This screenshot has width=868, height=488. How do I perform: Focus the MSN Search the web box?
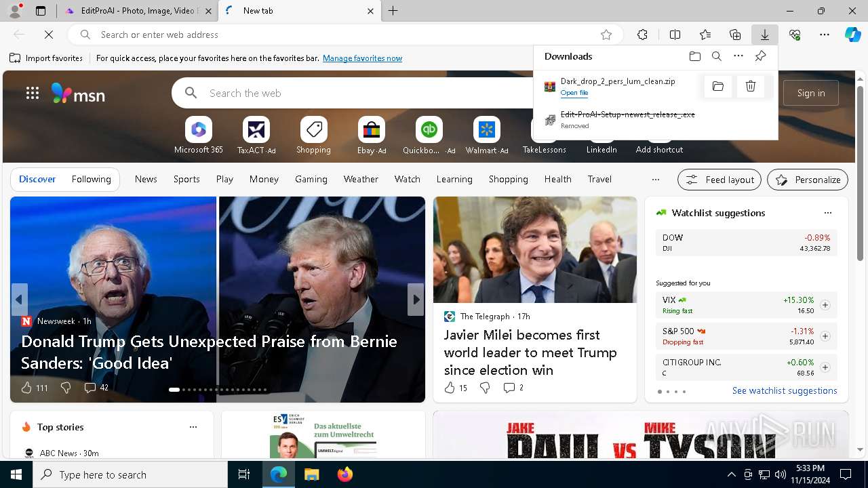(x=366, y=93)
